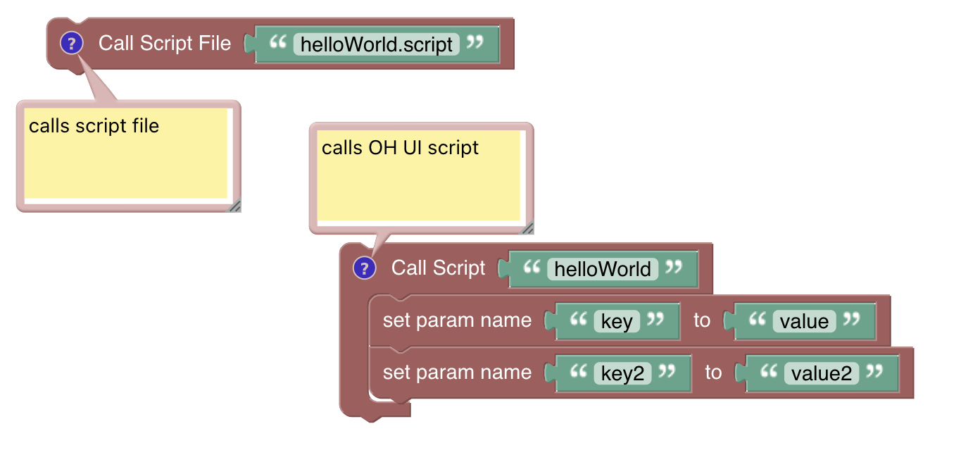980x462 pixels.
Task: Edit the 'key' parameter name field
Action: (617, 321)
